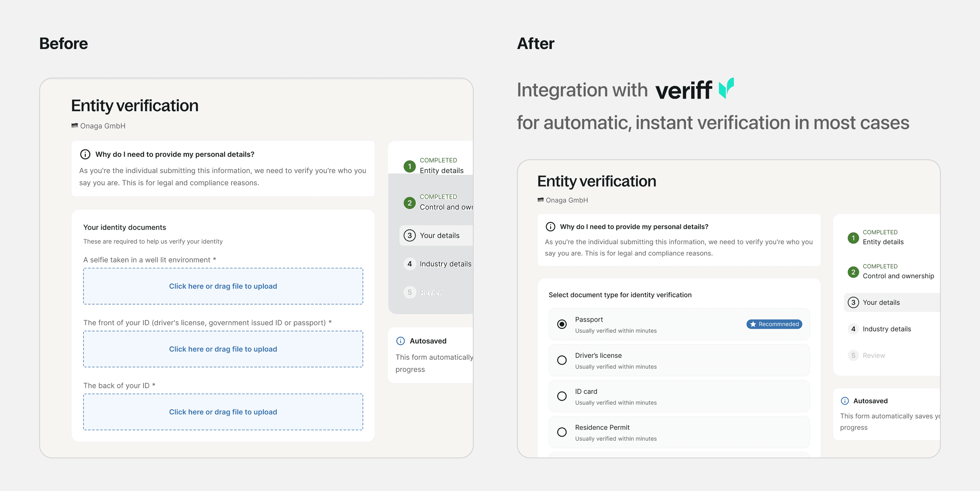980x491 pixels.
Task: Open Control and ownership step in After panel
Action: point(898,276)
